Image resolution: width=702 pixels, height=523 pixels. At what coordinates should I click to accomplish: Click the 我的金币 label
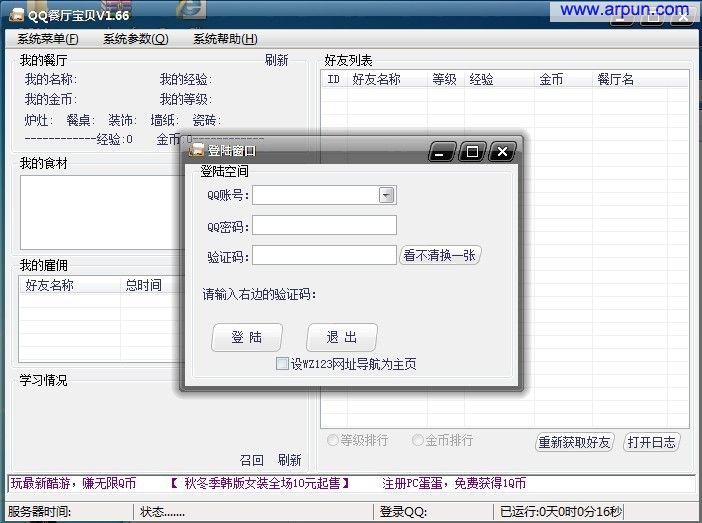[x=51, y=99]
